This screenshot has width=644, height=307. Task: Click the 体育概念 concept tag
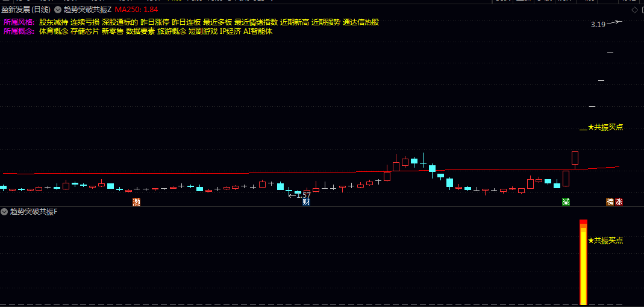pos(54,31)
